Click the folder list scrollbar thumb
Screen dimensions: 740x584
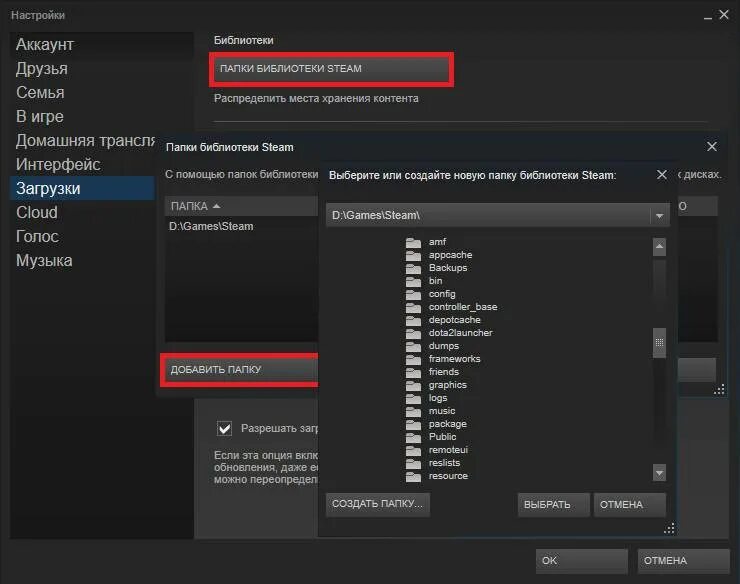coord(659,343)
